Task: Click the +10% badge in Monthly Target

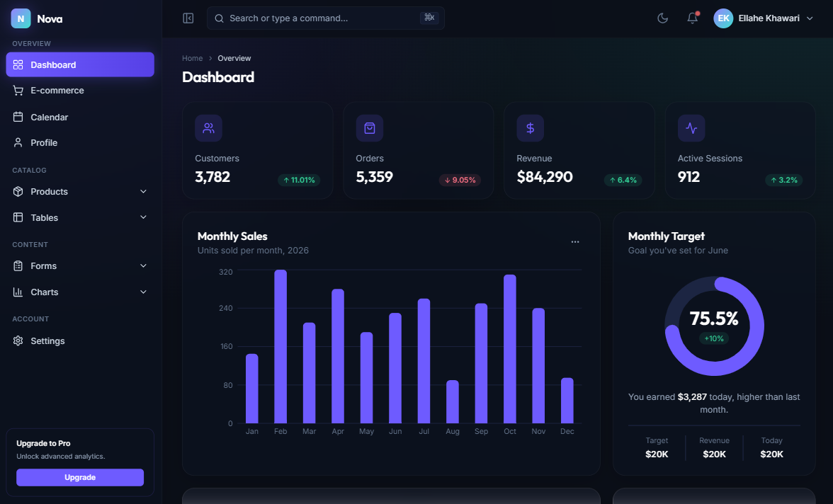Action: [x=714, y=338]
